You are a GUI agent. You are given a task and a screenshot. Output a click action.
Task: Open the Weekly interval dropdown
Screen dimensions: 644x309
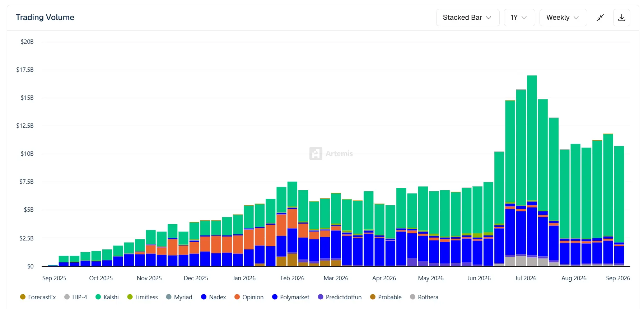click(x=563, y=18)
